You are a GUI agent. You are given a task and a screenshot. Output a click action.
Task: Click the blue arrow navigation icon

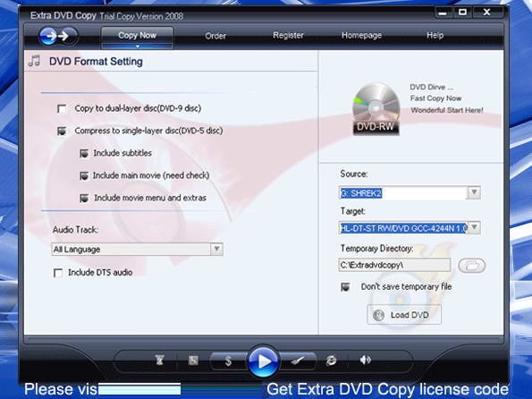(x=58, y=36)
